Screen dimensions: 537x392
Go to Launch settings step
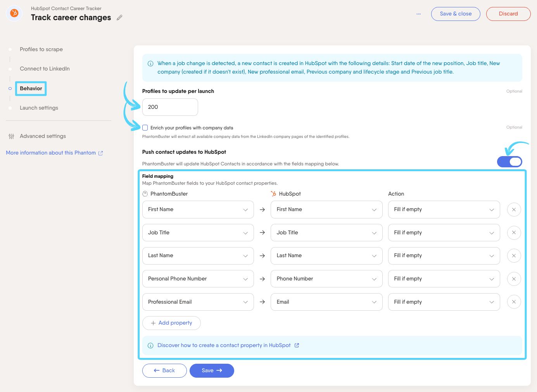pyautogui.click(x=39, y=108)
